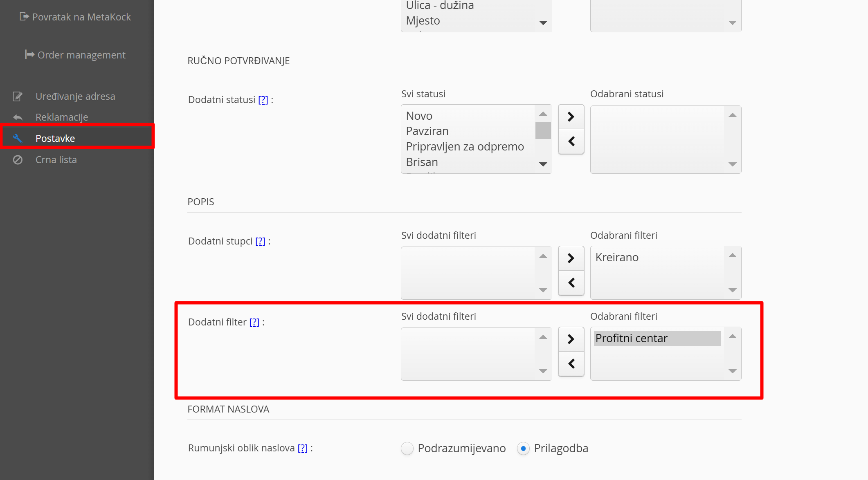Remove filter with Dodatni filter left arrow
Viewport: 868px width, 480px height.
pyautogui.click(x=571, y=363)
